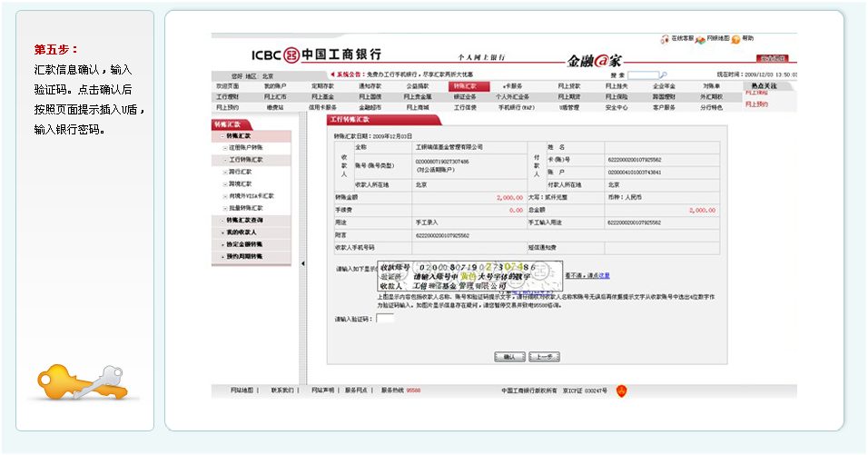The width and height of the screenshot is (868, 455).
Task: Open the 缴费站 menu item
Action: tap(275, 107)
